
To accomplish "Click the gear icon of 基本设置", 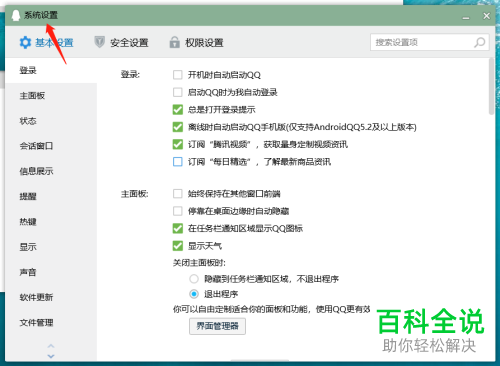I will tap(25, 43).
